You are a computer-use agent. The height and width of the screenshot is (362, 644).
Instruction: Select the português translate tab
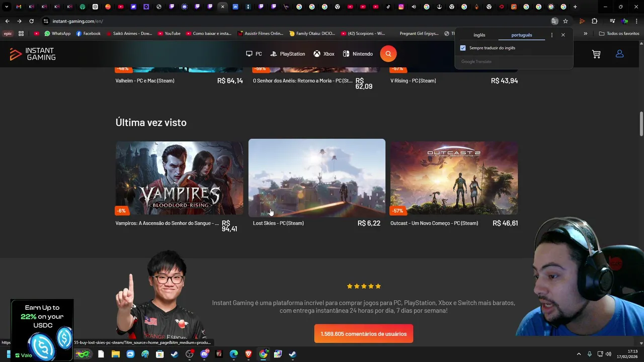(521, 35)
